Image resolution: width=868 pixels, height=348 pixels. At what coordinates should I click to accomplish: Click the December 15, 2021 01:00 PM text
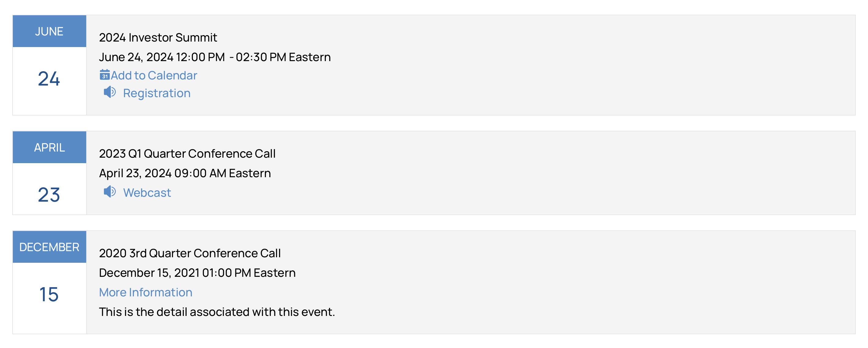point(197,273)
